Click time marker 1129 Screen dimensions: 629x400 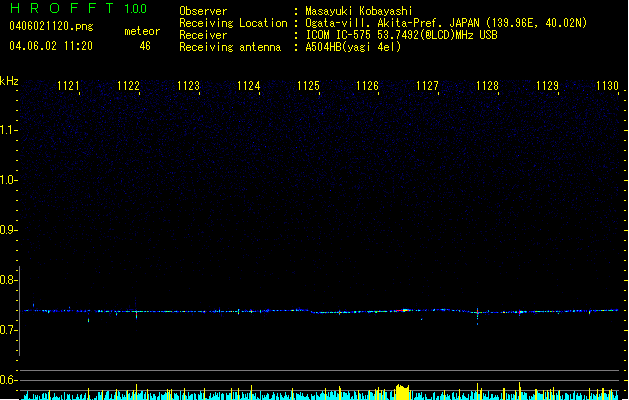coord(547,86)
